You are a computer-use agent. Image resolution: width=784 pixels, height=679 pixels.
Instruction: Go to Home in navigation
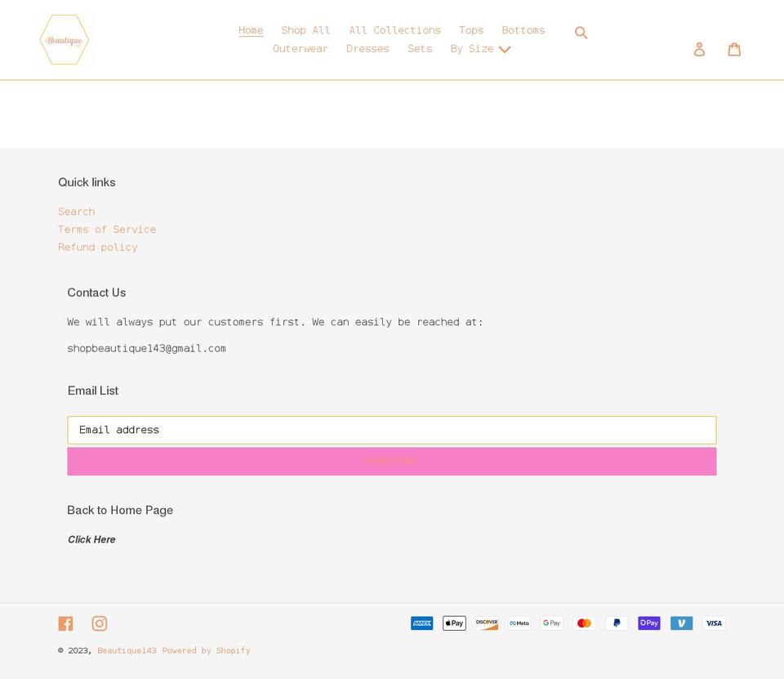tap(251, 30)
